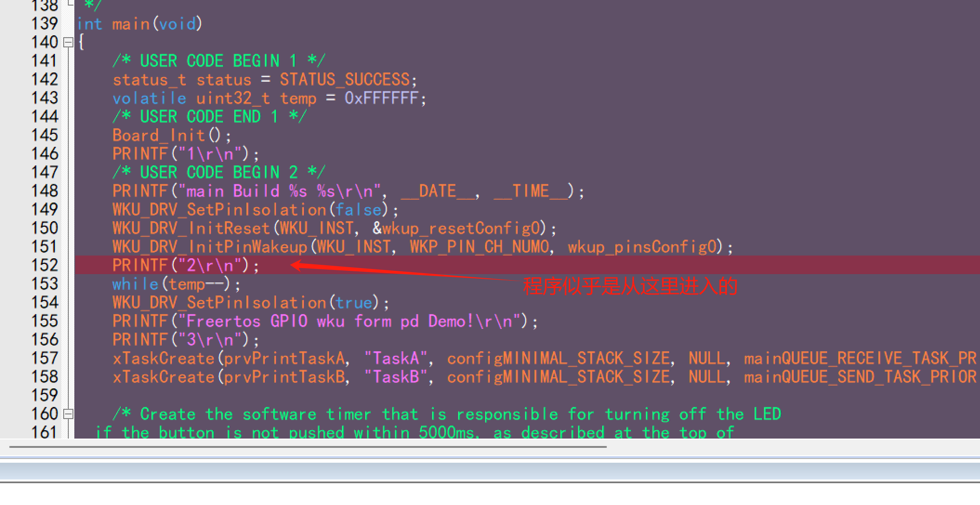Screen dimensions: 980x505
Task: Click the USER CODE BEGIN 2 comment
Action: [218, 173]
